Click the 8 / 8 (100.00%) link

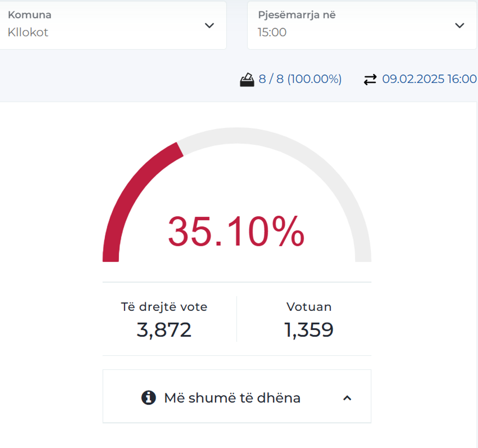[300, 79]
